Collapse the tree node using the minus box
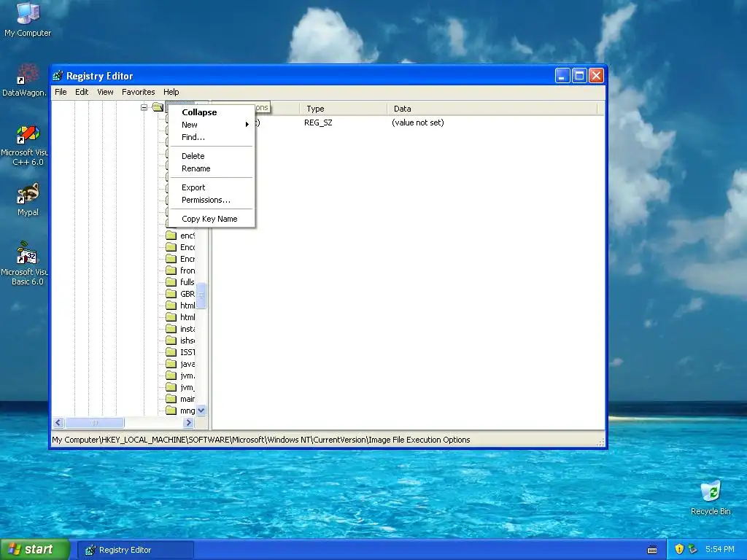Viewport: 747px width, 560px height. (x=144, y=108)
